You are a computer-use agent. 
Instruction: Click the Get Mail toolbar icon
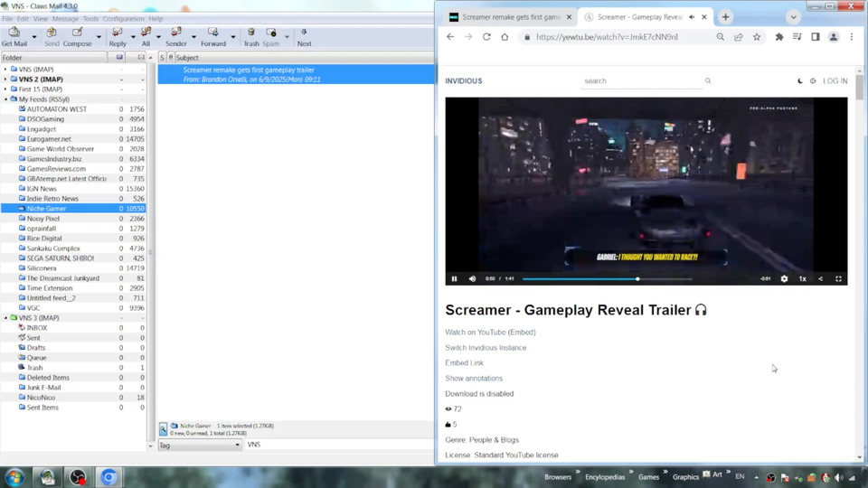14,36
